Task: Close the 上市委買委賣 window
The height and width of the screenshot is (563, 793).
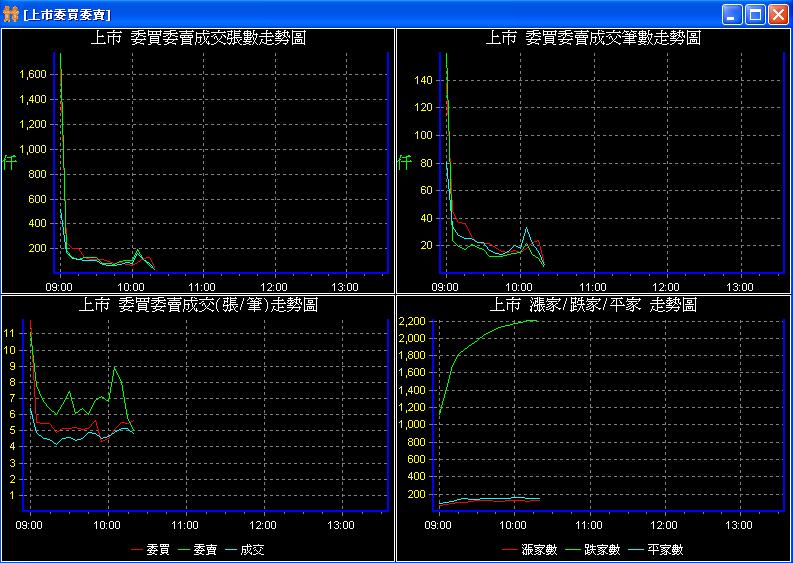Action: [x=778, y=15]
